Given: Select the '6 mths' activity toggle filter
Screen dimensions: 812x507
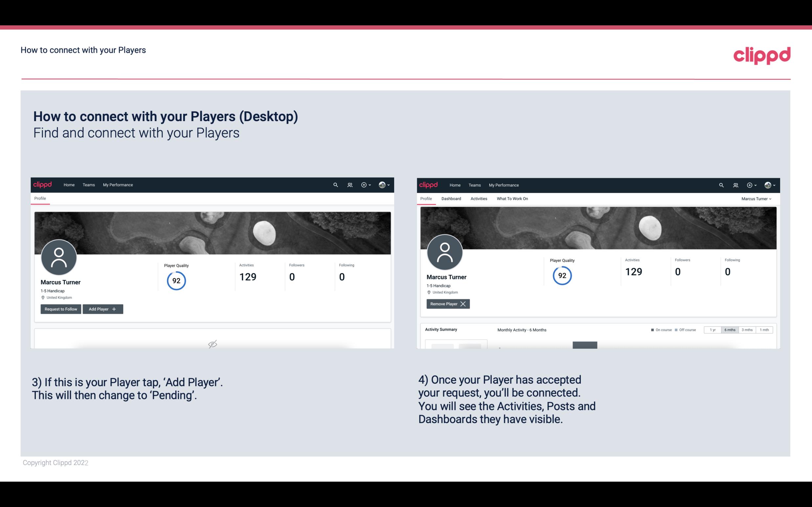Looking at the screenshot, I should pyautogui.click(x=730, y=329).
